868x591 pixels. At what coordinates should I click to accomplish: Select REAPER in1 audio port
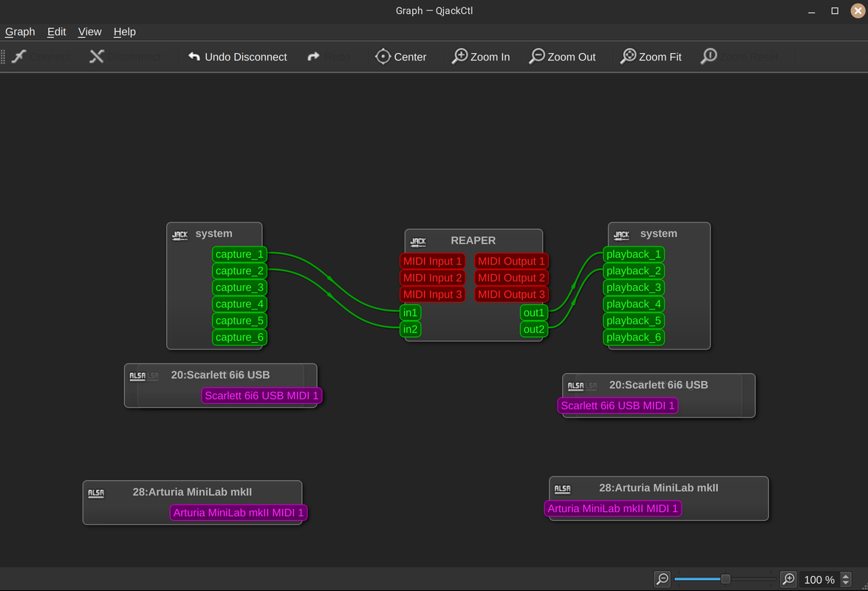click(410, 312)
